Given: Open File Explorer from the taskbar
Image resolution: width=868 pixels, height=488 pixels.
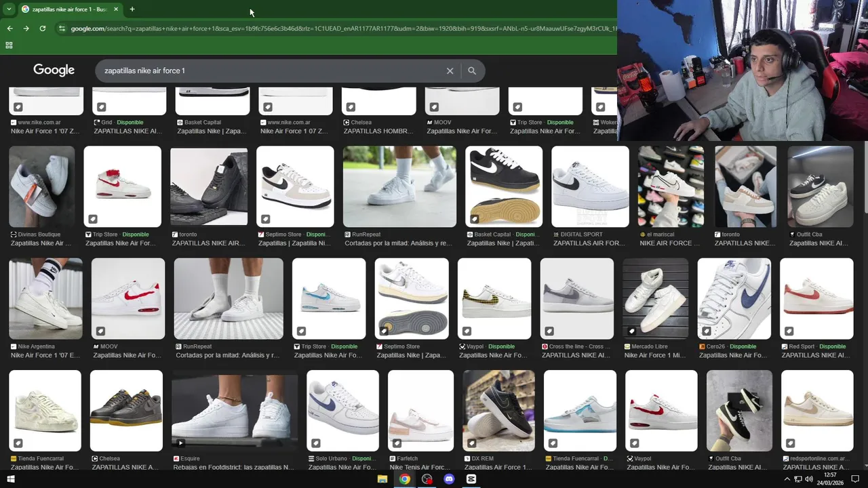Looking at the screenshot, I should [382, 479].
